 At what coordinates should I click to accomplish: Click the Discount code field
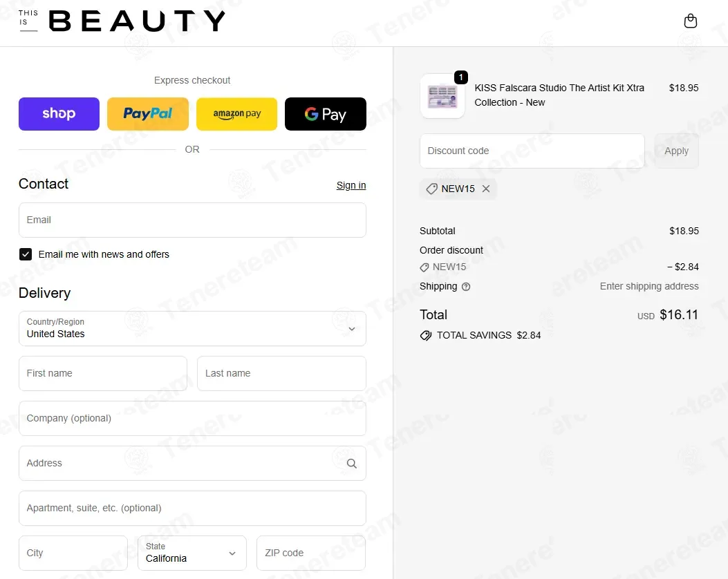(532, 151)
